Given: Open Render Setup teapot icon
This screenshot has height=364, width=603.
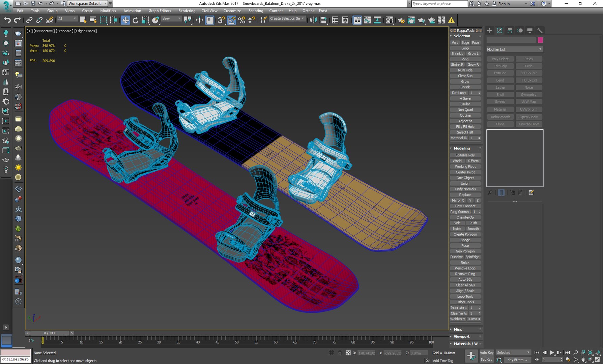Looking at the screenshot, I should [x=401, y=20].
